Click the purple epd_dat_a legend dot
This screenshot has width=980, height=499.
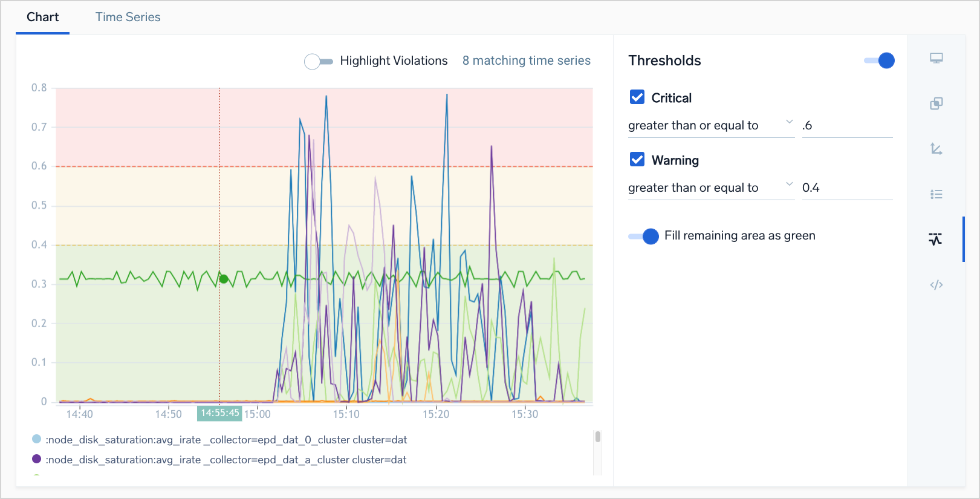click(36, 459)
